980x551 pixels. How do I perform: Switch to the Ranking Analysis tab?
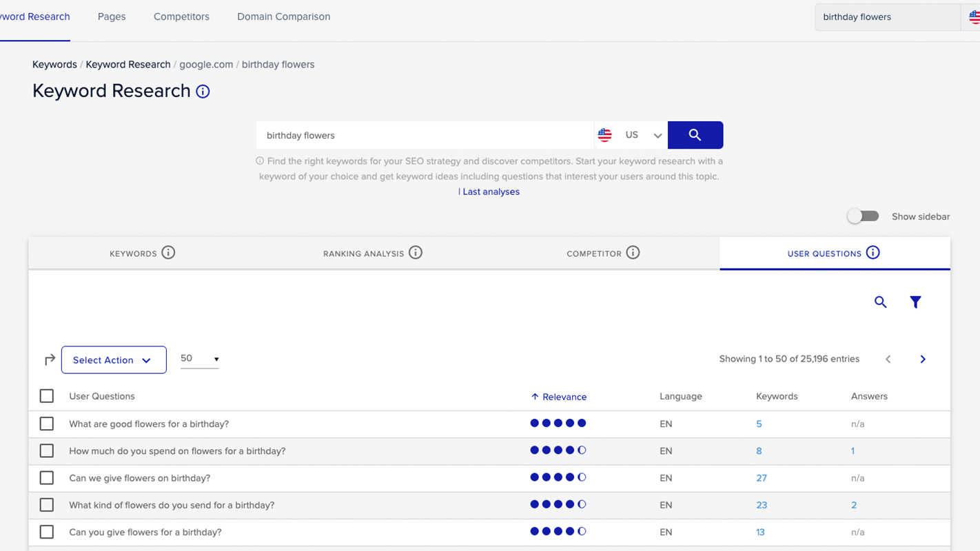pos(363,253)
